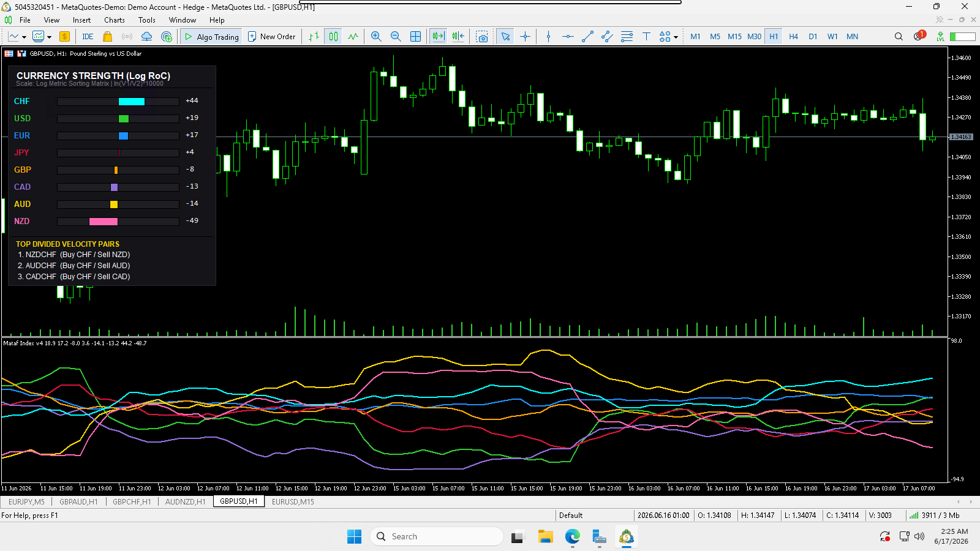Select M30 timeframe

click(754, 37)
